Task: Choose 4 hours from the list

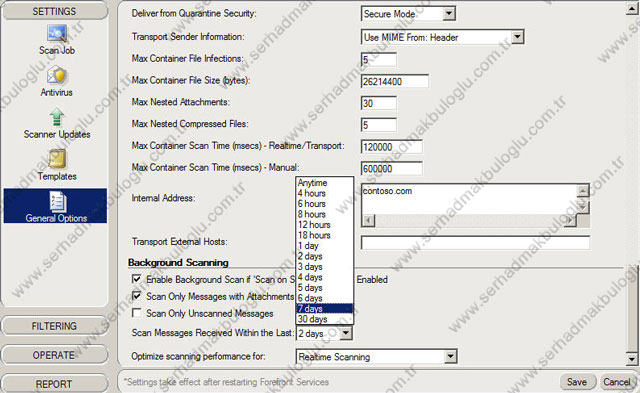Action: pyautogui.click(x=324, y=193)
